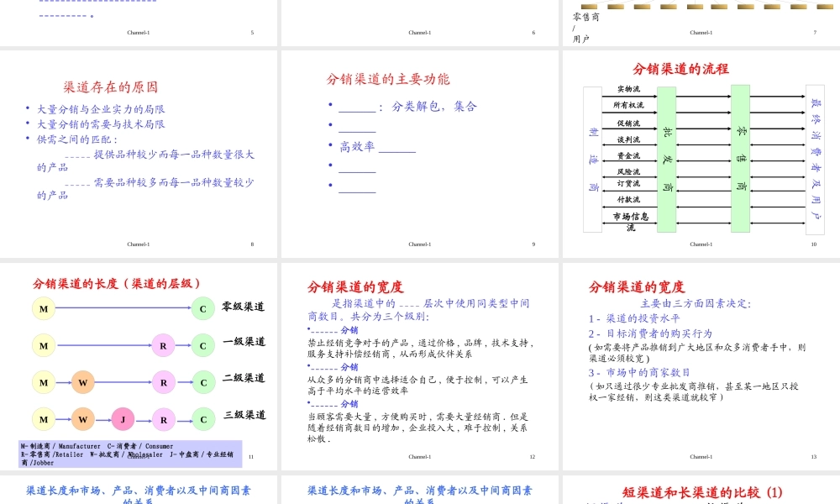The width and height of the screenshot is (840, 504).
Task: Click the paragraph starting 禁止经销竞争对手的产品
Action: click(x=421, y=349)
